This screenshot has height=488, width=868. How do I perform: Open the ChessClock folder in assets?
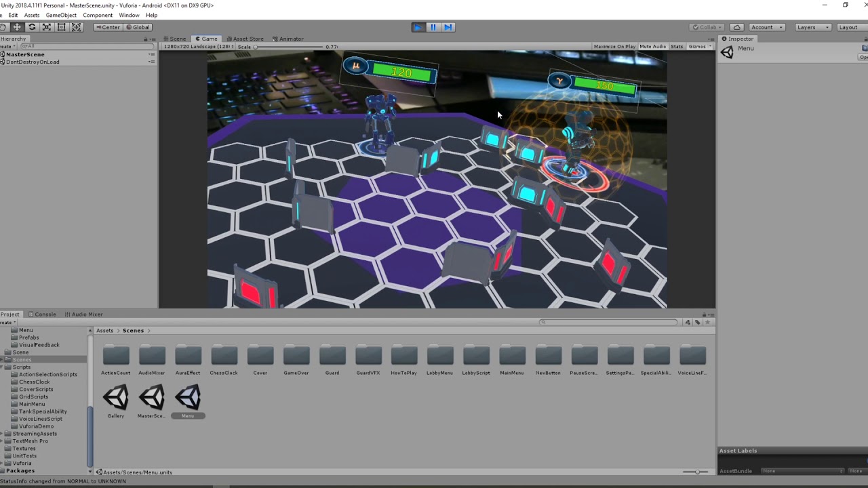224,360
